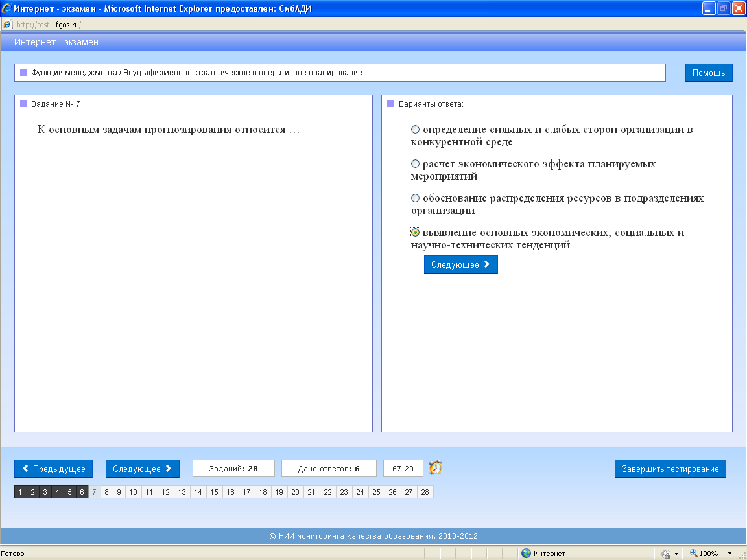The width and height of the screenshot is (747, 560).
Task: Jump to question 16 in navigator
Action: pyautogui.click(x=230, y=492)
